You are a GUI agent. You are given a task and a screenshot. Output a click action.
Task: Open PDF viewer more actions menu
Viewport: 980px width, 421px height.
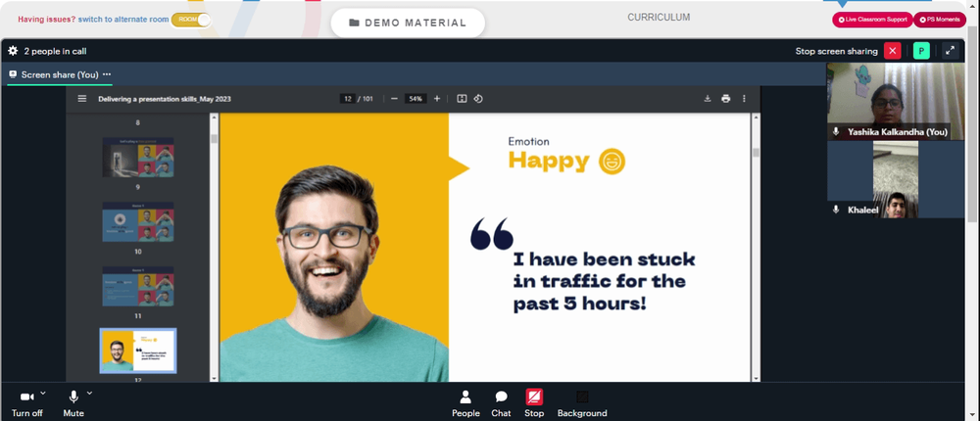click(744, 99)
